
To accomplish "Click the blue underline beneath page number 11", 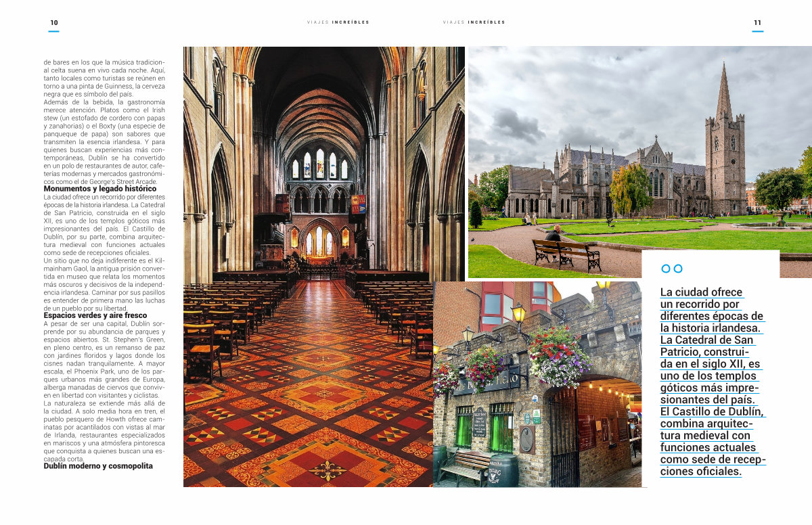I will coord(757,31).
